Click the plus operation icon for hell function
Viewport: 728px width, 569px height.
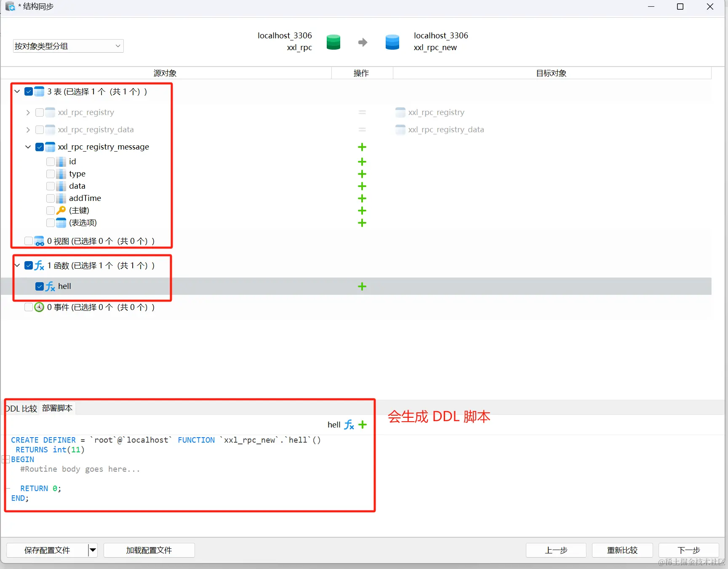[362, 286]
